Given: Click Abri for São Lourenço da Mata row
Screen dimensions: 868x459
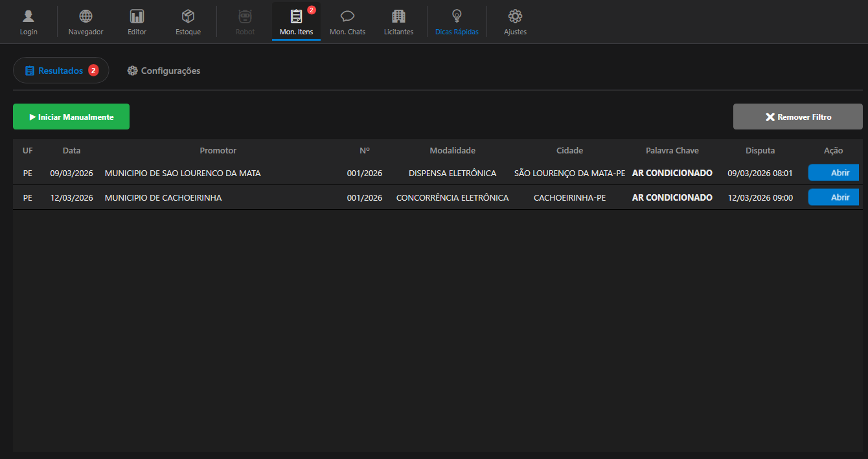Looking at the screenshot, I should click(x=833, y=173).
